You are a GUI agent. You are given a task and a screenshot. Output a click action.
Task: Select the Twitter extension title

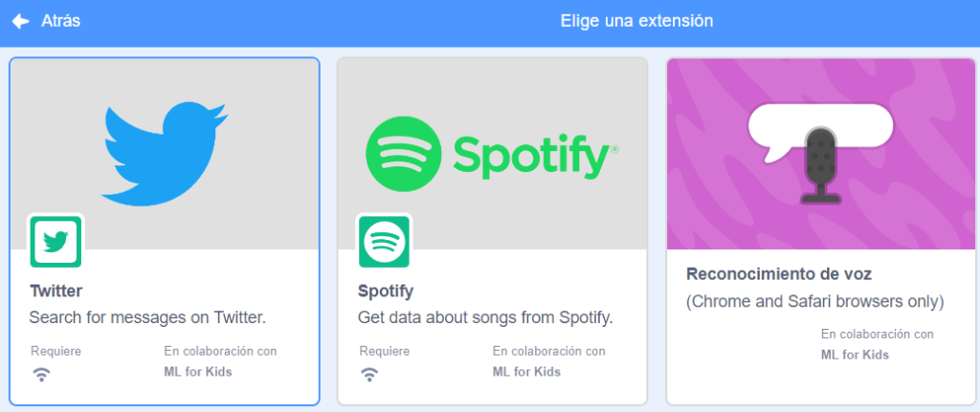[x=56, y=291]
